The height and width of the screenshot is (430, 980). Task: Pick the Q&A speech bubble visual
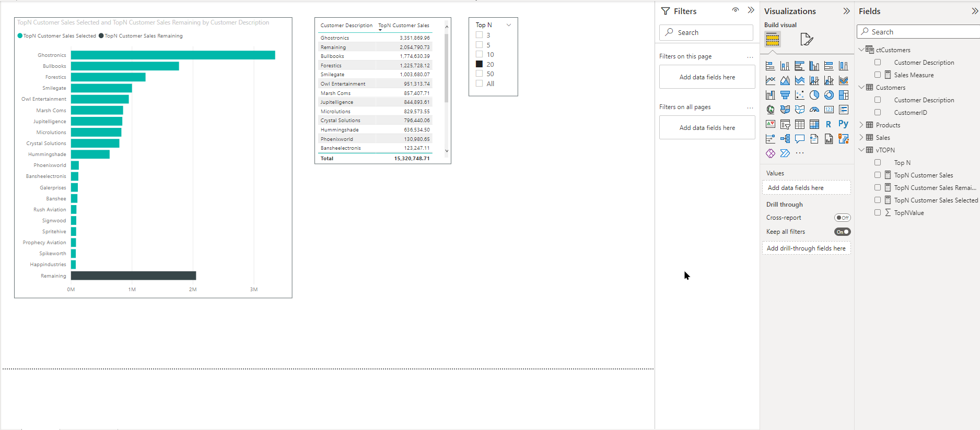pos(799,139)
